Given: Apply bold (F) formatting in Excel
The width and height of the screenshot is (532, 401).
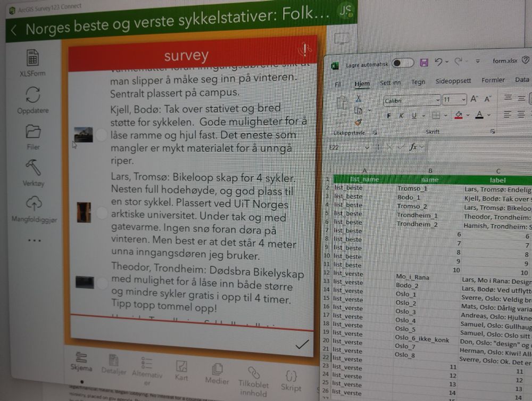Looking at the screenshot, I should coord(389,116).
